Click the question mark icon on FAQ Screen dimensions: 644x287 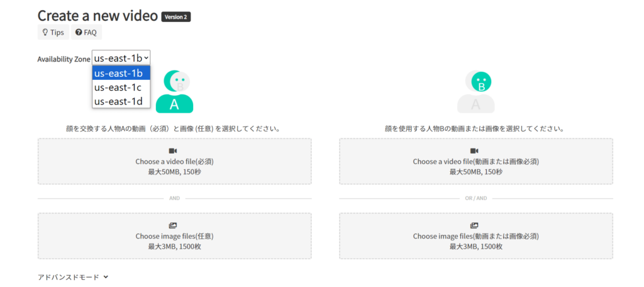[79, 33]
